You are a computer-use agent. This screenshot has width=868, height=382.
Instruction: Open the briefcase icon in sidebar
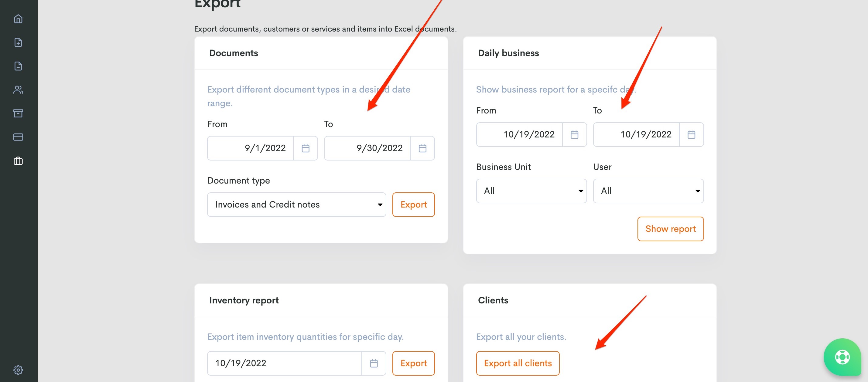[18, 161]
